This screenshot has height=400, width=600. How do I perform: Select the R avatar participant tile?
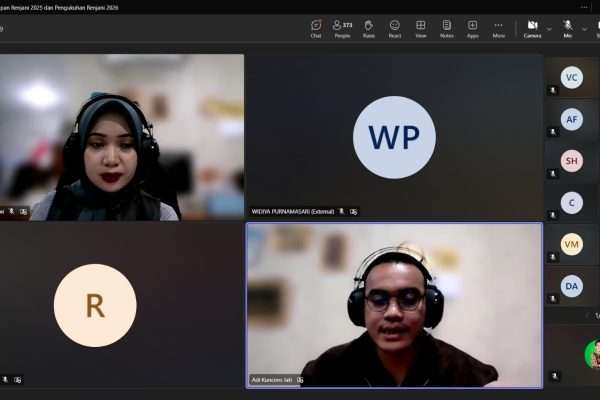(x=95, y=305)
